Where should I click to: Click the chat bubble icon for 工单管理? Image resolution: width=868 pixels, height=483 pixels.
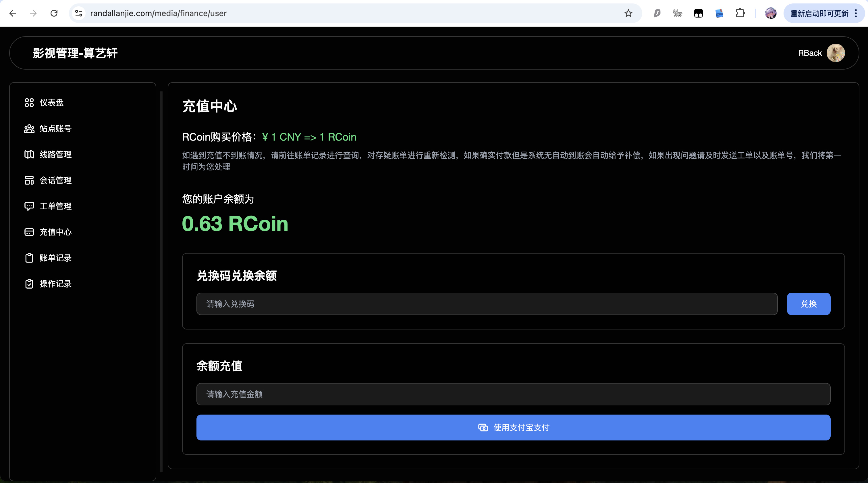click(x=29, y=206)
